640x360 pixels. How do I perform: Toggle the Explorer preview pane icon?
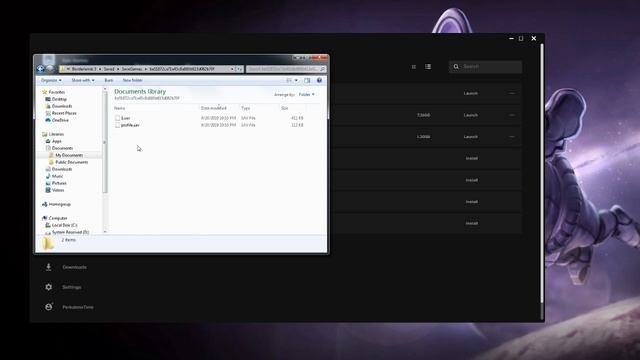(307, 80)
